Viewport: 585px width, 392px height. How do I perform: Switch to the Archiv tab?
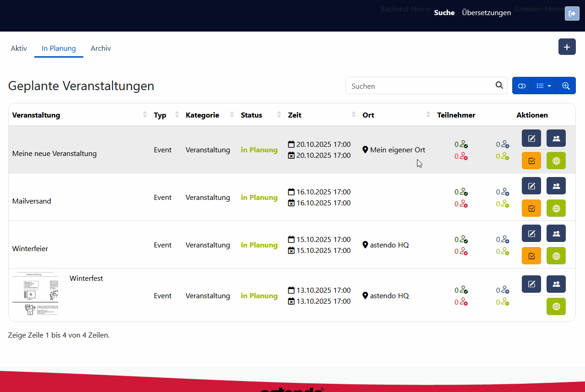click(101, 48)
